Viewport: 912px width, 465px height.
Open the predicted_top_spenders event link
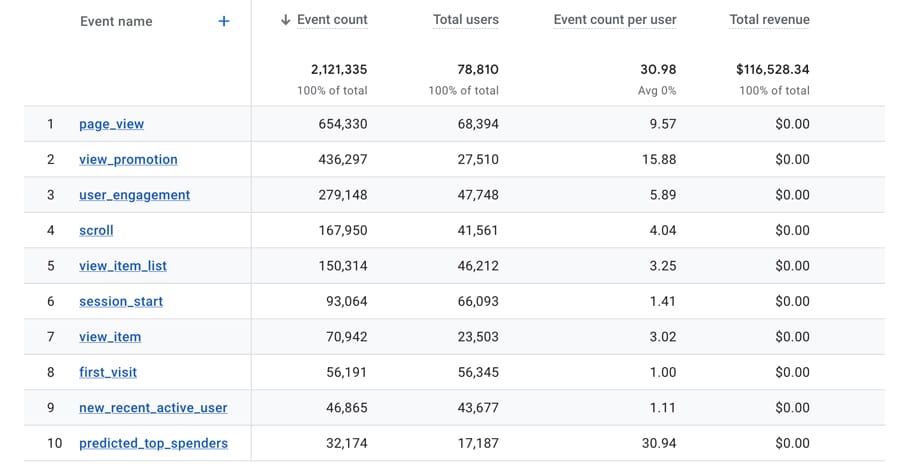tap(154, 443)
